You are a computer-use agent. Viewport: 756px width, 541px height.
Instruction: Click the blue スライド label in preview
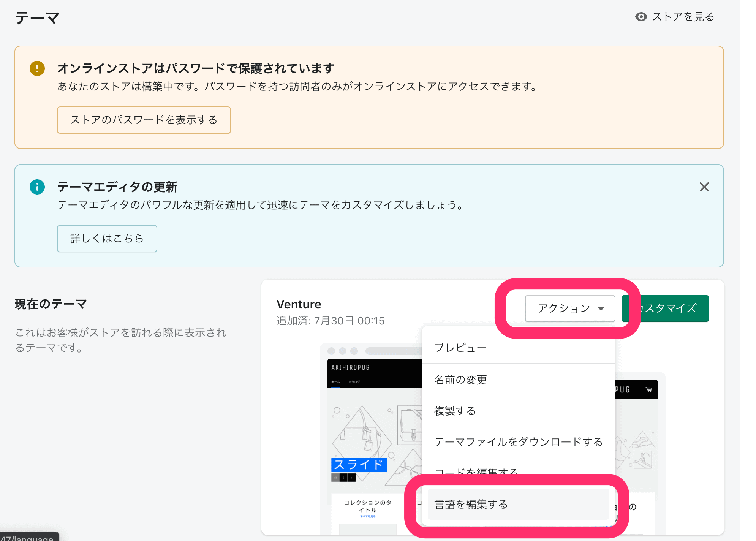[359, 465]
